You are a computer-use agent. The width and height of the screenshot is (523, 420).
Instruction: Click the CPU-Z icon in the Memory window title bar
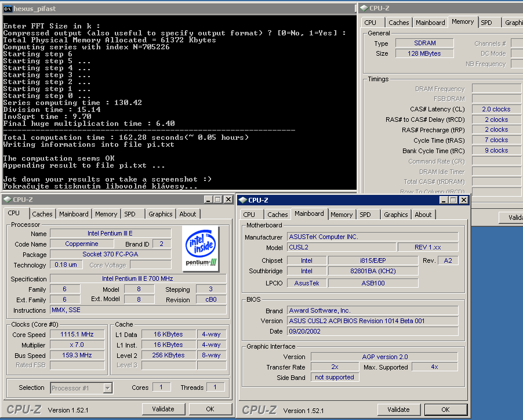tap(364, 8)
